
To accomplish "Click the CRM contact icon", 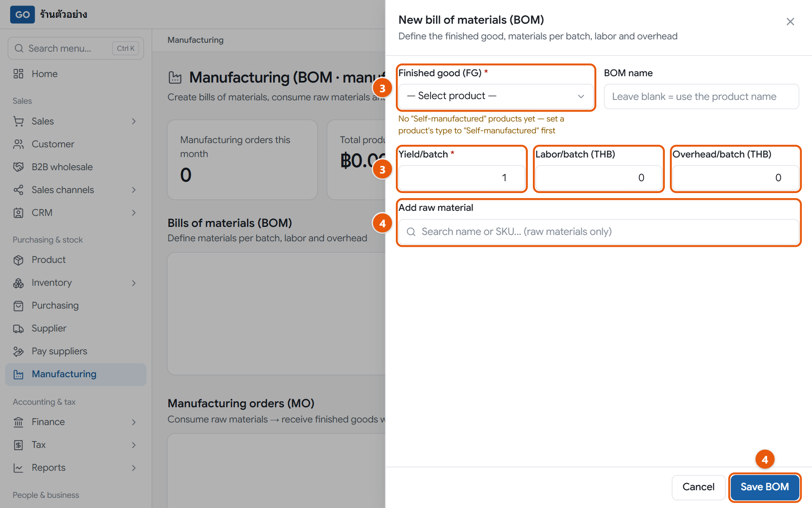I will 18,213.
